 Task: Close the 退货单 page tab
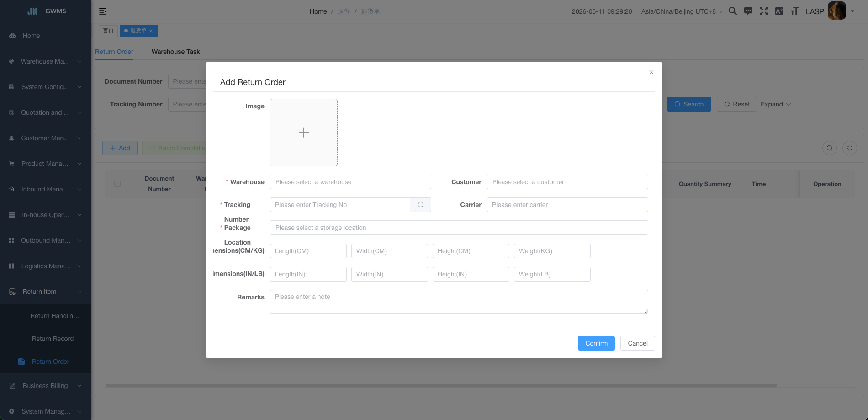[x=151, y=31]
